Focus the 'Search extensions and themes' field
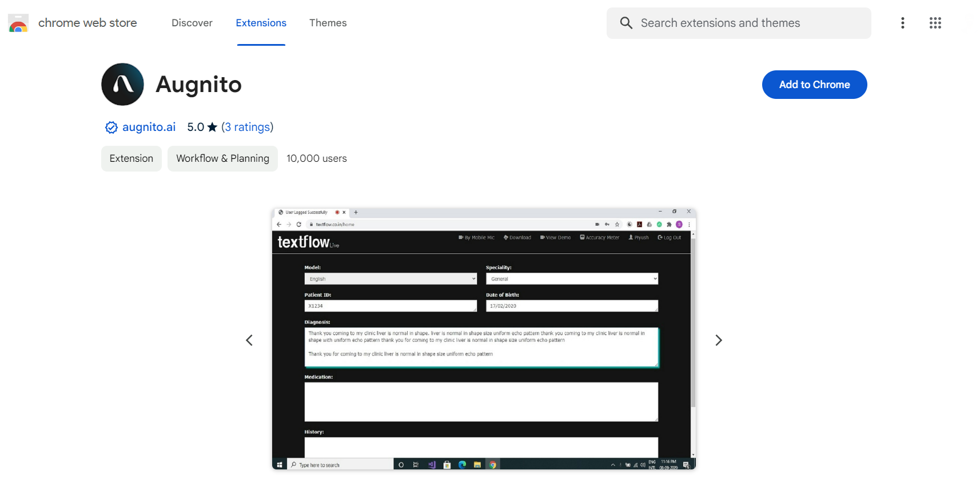 coord(739,23)
